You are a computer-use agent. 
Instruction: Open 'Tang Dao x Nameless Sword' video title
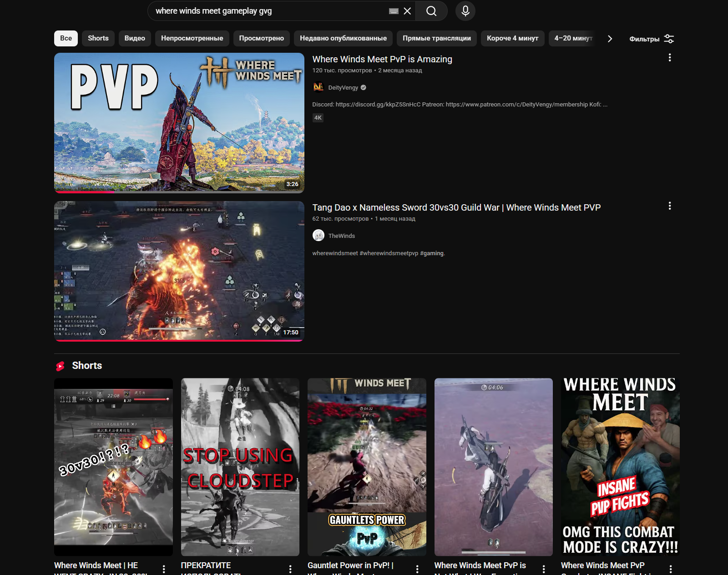coord(456,207)
